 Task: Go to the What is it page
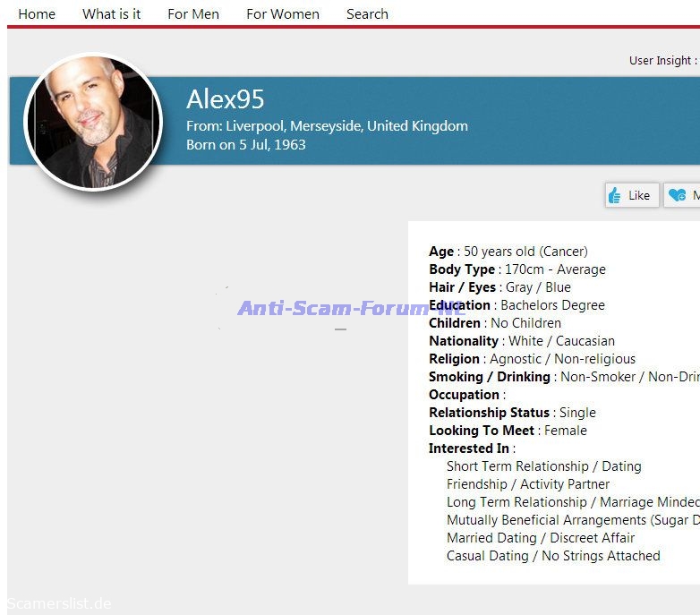(x=111, y=14)
